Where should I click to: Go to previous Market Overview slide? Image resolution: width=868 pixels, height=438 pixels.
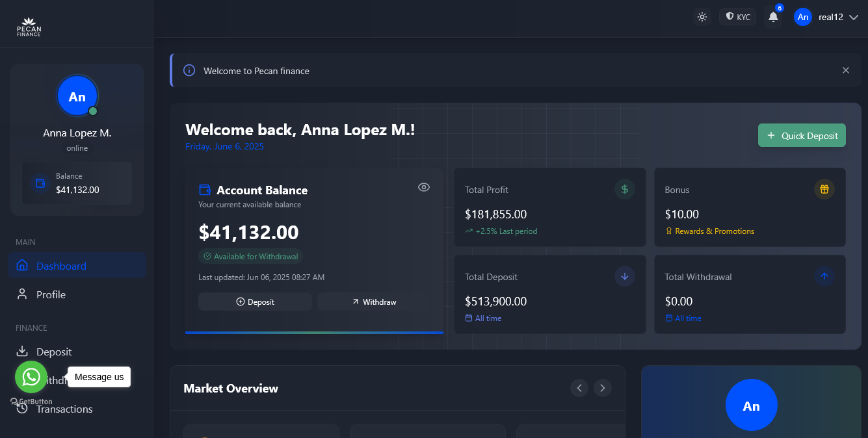click(579, 388)
